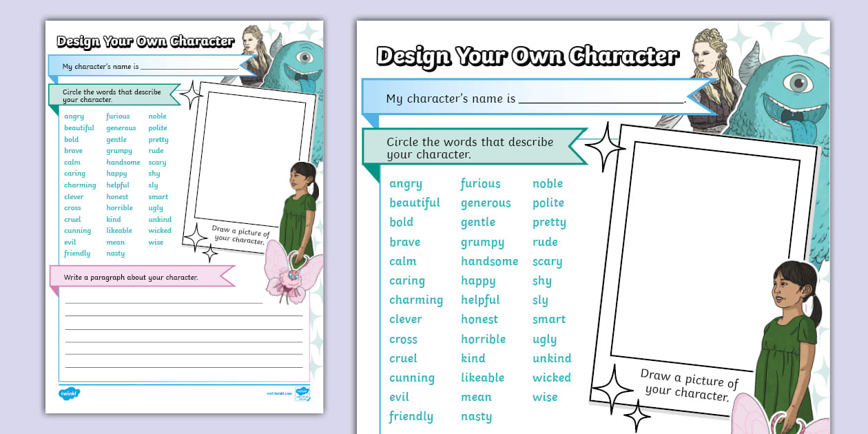Circle the word "wicked"
The width and height of the screenshot is (868, 434).
click(551, 378)
